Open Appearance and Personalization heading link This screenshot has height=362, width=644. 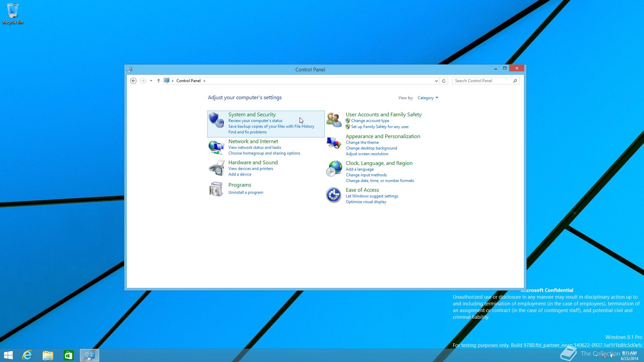click(x=383, y=136)
